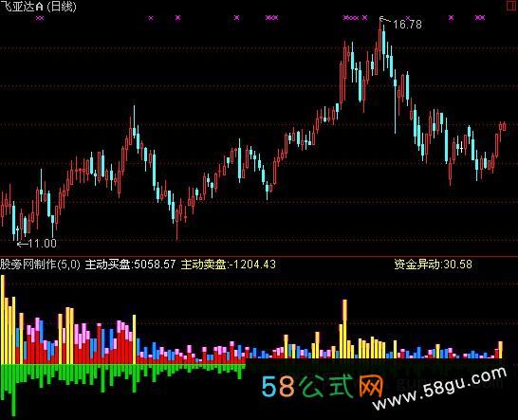The height and width of the screenshot is (420, 518).
Task: Click the purple marker pair nearest the red window icon
Action: (x=480, y=17)
